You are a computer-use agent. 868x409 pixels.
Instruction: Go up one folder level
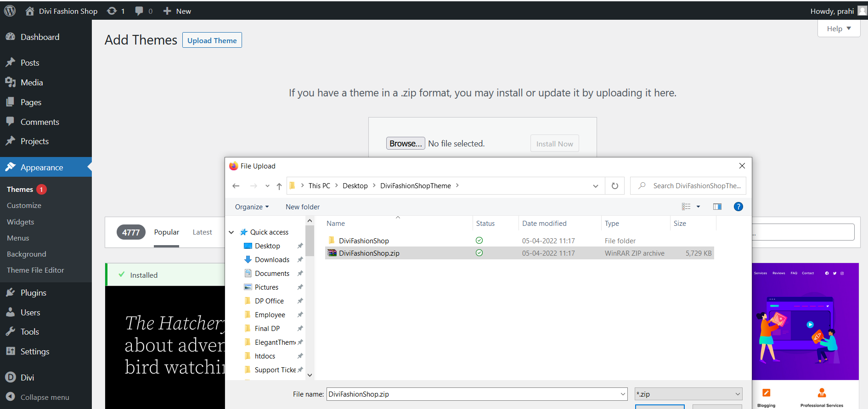pyautogui.click(x=279, y=186)
